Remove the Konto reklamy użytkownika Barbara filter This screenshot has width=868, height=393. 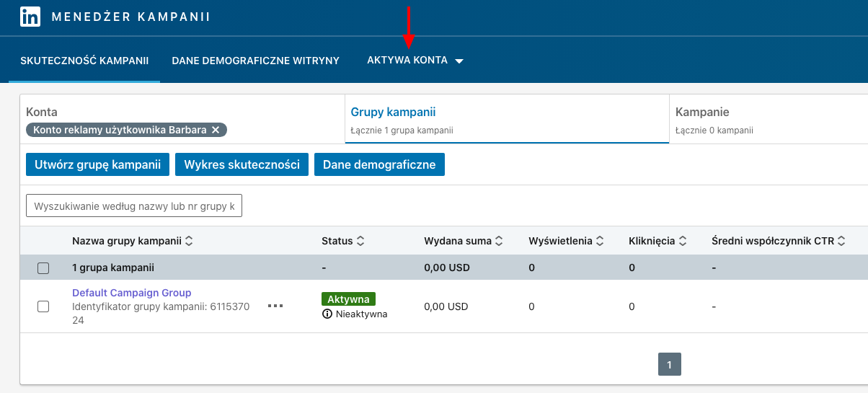215,130
